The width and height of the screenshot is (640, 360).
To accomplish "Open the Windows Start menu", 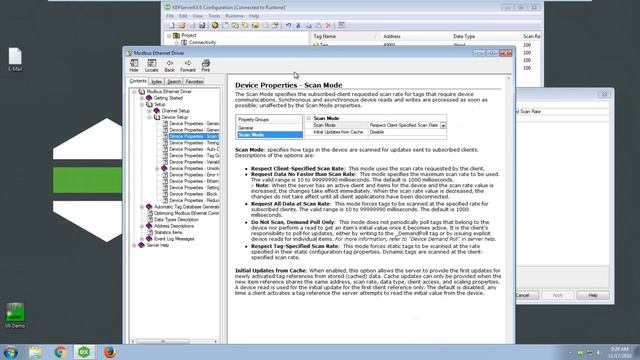I will 11,352.
